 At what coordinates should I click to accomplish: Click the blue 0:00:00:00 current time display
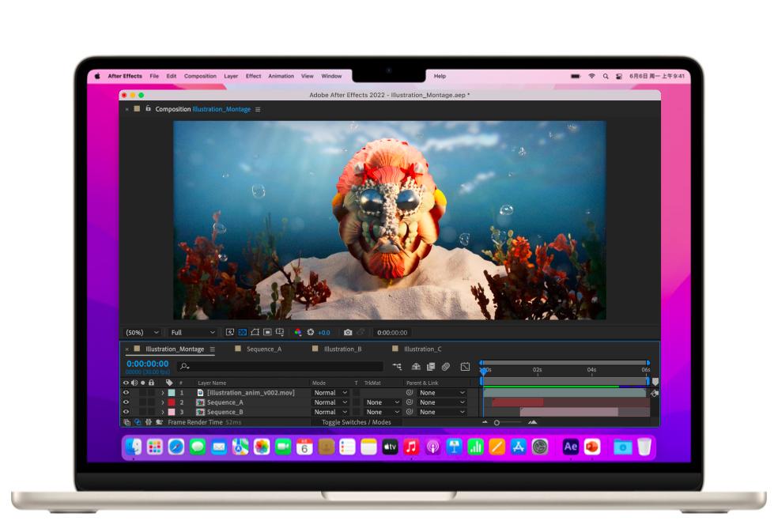(x=148, y=364)
